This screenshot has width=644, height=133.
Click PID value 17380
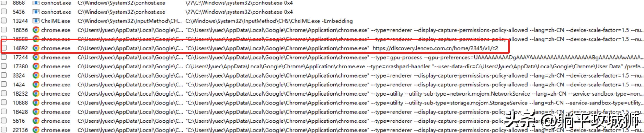coord(20,66)
